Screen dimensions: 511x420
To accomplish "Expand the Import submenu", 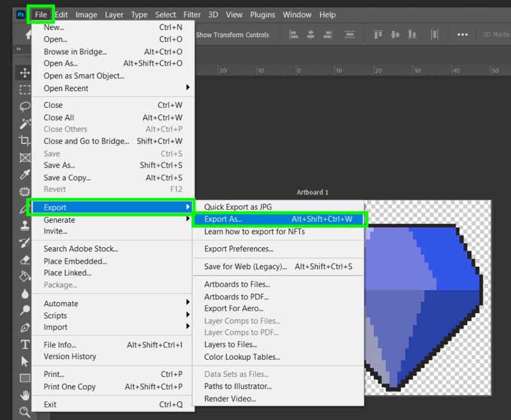I will click(113, 327).
